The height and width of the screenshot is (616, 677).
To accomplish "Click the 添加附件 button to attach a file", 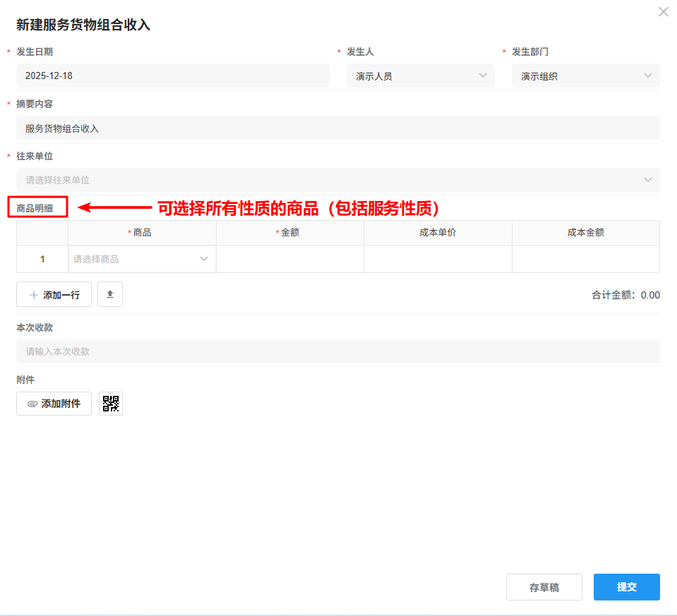I will point(54,403).
